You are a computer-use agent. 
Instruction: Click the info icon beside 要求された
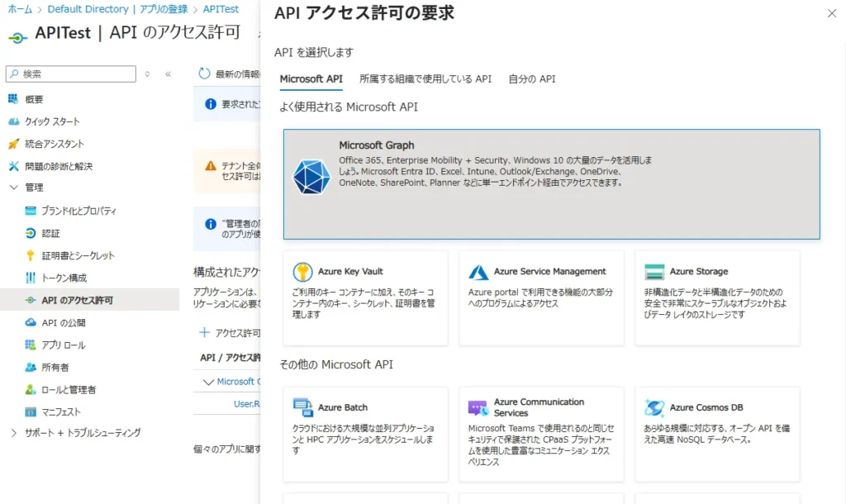211,103
